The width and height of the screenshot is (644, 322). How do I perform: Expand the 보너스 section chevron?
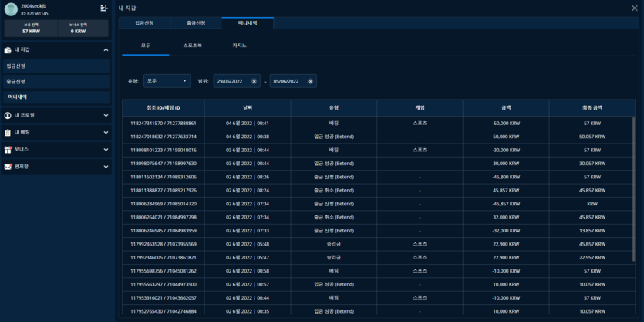[106, 150]
